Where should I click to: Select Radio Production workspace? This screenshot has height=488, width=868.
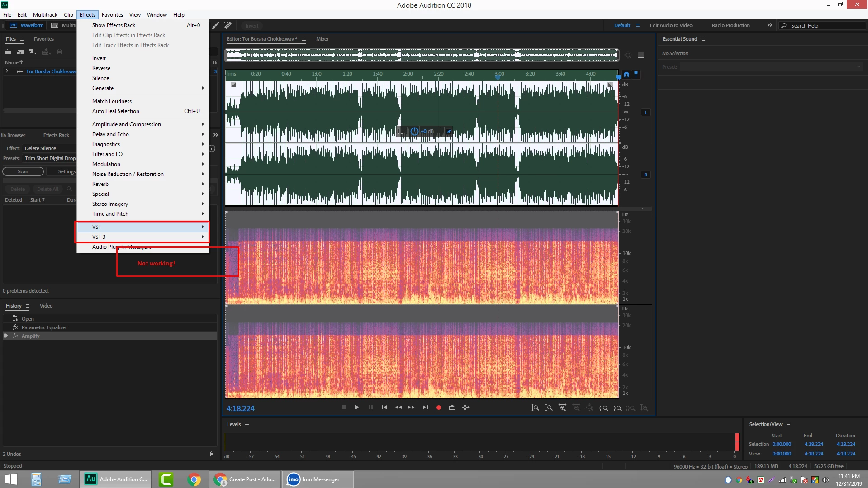(x=730, y=25)
